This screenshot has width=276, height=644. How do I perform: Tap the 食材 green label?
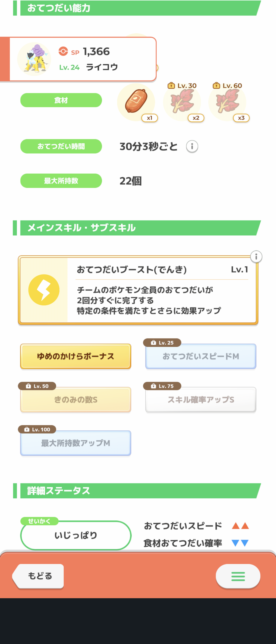tap(61, 100)
